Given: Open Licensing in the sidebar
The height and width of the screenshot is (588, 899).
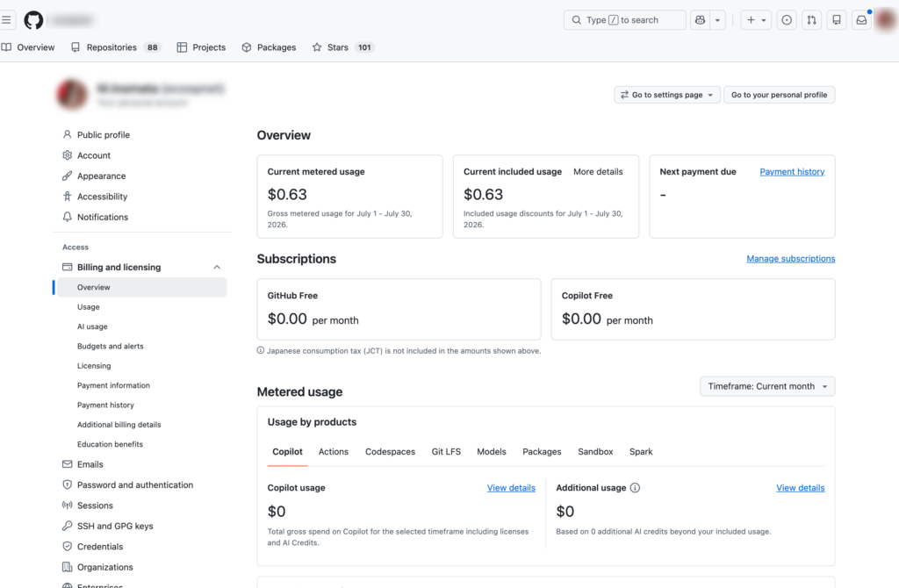Looking at the screenshot, I should click(94, 366).
